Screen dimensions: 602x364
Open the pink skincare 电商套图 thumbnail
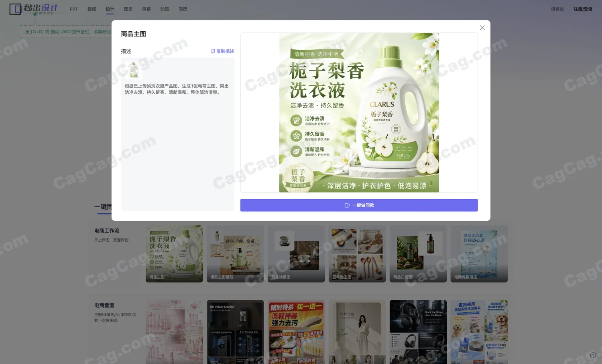click(174, 332)
